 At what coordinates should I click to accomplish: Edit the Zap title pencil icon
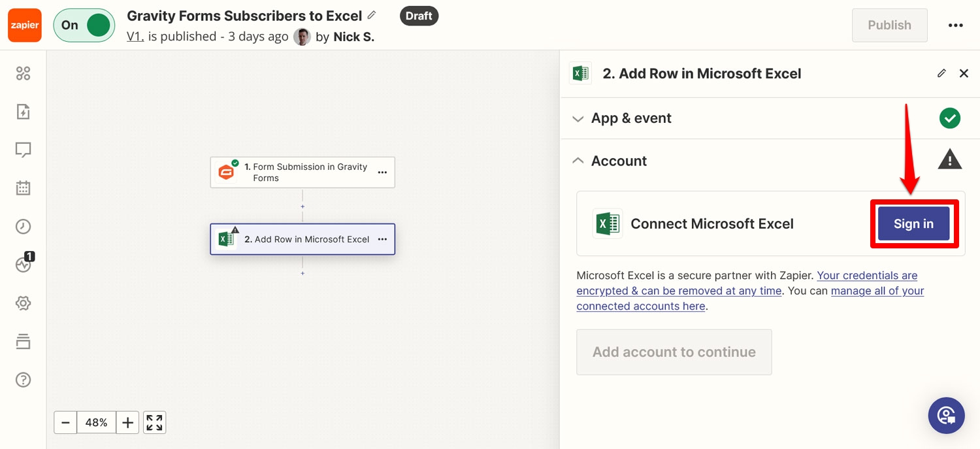click(372, 15)
